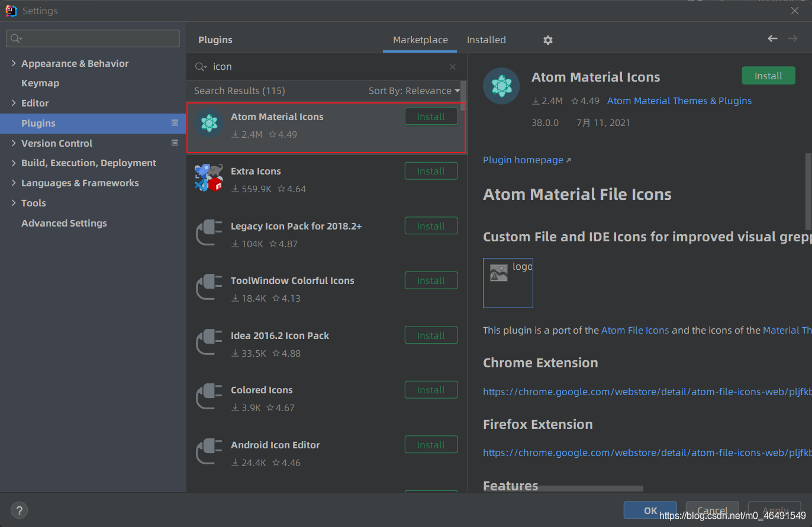
Task: Click the Version Control row project-scope icon
Action: [x=175, y=143]
